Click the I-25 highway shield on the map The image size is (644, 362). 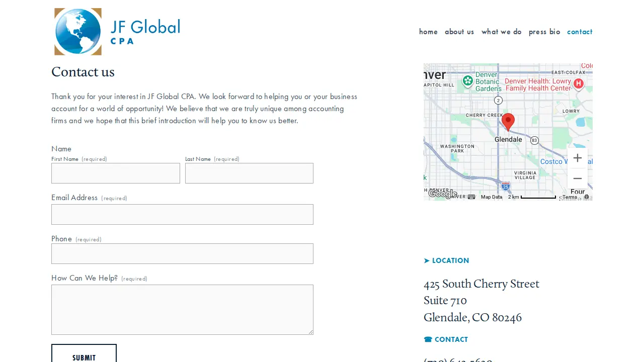tap(506, 186)
